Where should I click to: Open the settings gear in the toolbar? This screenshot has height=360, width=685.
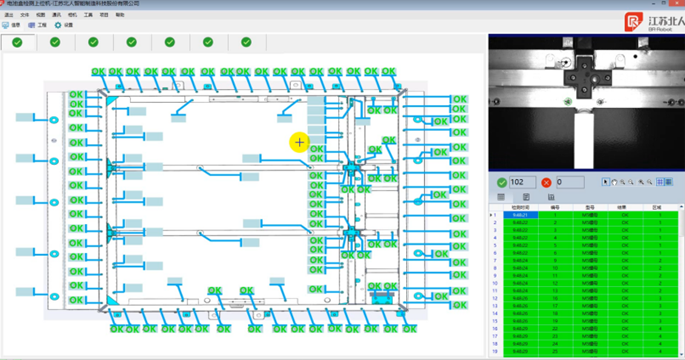[58, 25]
